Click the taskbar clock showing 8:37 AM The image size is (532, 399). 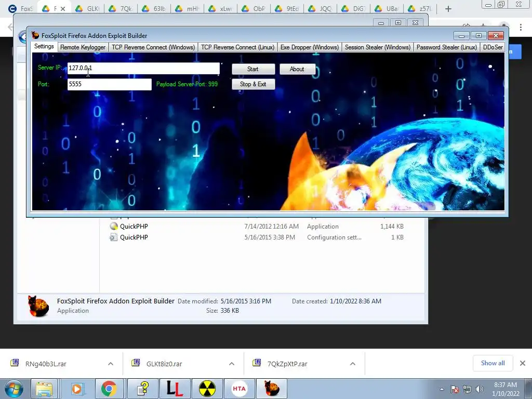pos(506,389)
